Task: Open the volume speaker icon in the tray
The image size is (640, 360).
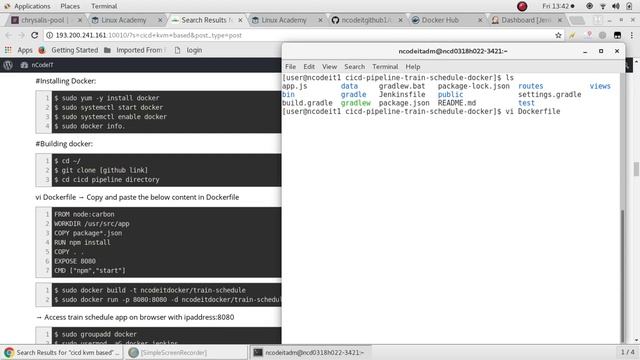Action: (616, 6)
